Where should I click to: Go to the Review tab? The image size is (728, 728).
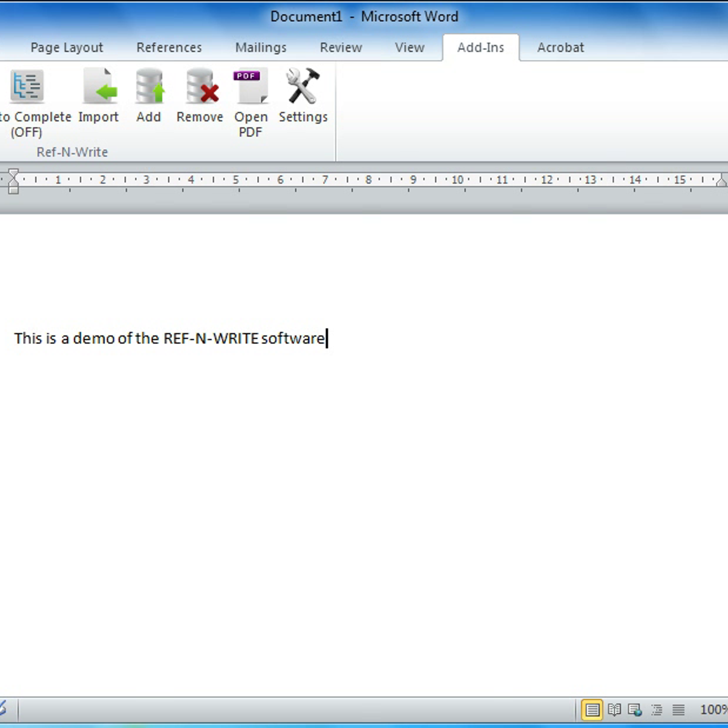coord(341,47)
